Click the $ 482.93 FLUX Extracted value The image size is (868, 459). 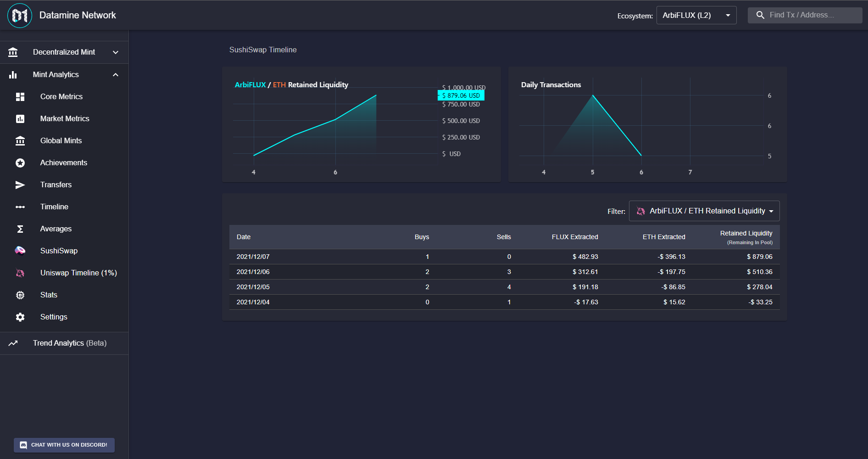585,257
